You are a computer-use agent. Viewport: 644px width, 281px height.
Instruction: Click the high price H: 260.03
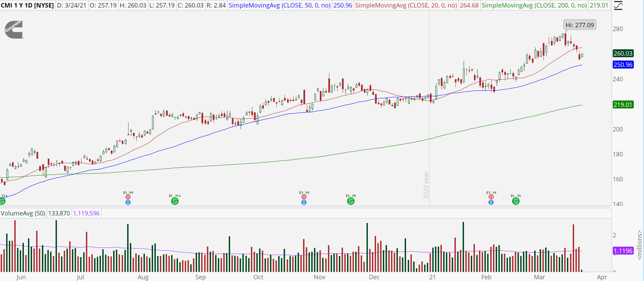133,5
